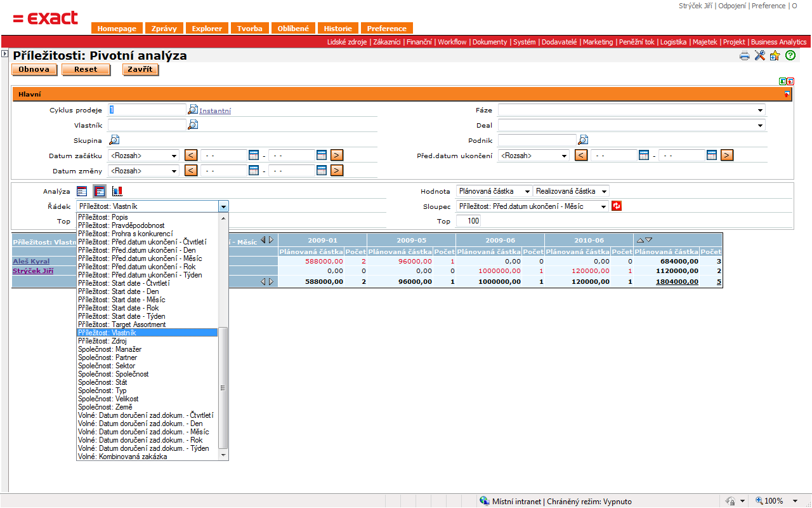Screen dimensions: 812x508
Task: Click the Cyklus prodeje input field
Action: (x=147, y=109)
